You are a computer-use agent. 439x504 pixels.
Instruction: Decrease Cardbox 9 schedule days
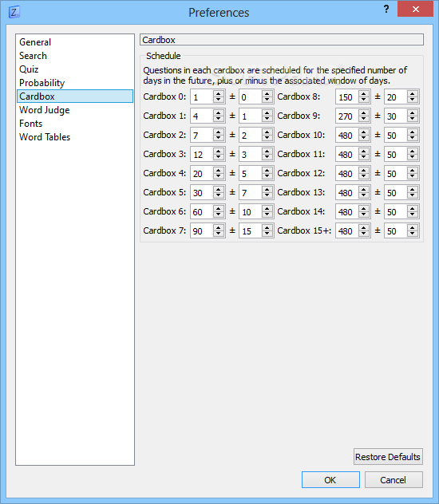[364, 119]
